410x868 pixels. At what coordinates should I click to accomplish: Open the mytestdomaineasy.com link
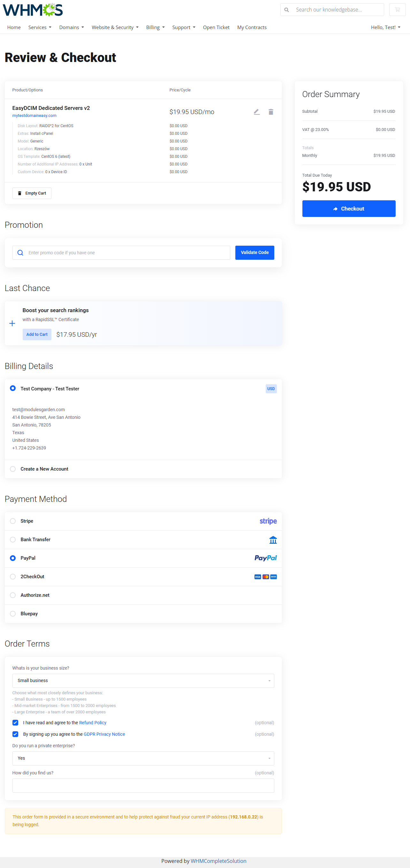pyautogui.click(x=34, y=116)
